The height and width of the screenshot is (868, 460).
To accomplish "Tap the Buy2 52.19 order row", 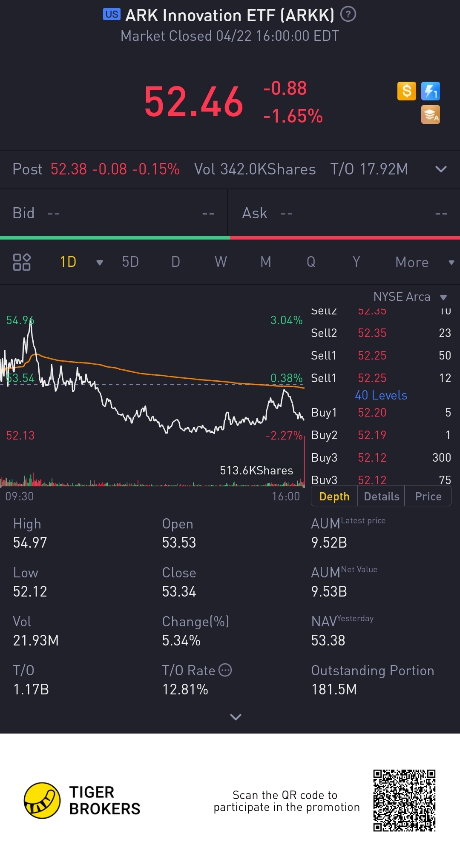I will (381, 435).
